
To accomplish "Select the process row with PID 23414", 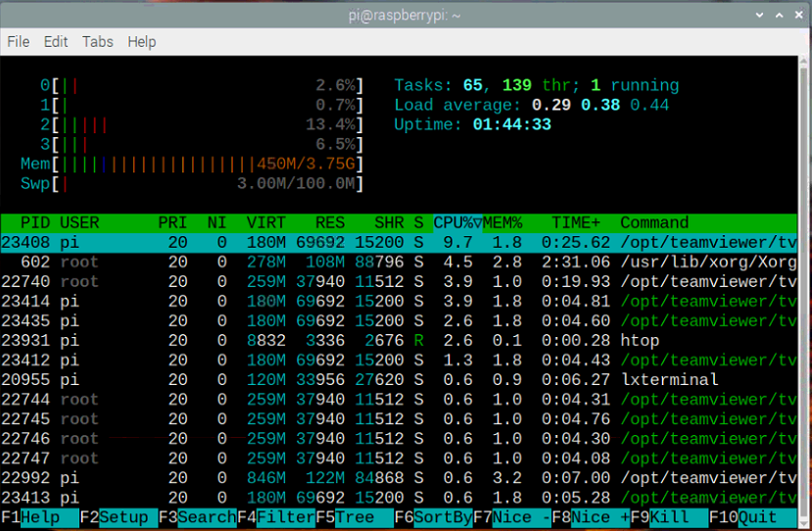I will point(399,302).
